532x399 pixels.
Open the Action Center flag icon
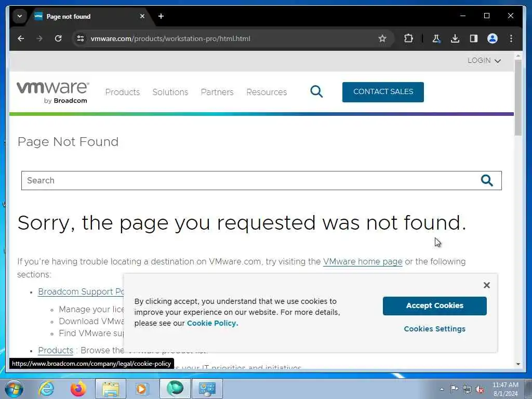pos(454,389)
